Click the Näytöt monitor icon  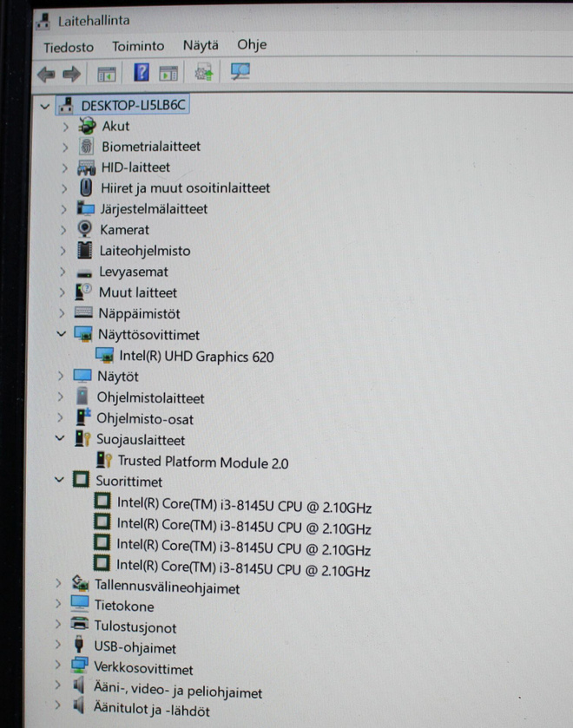click(82, 376)
